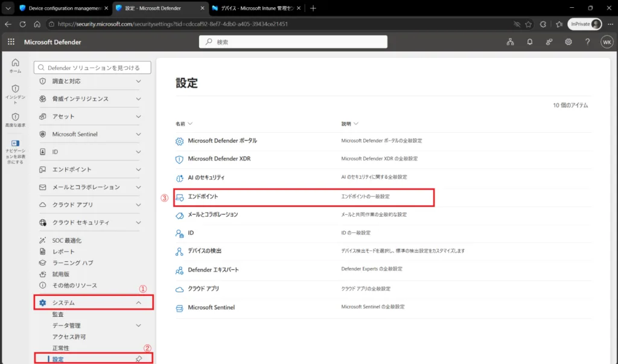Click the organization tree icon in header
The height and width of the screenshot is (364, 618).
click(511, 42)
